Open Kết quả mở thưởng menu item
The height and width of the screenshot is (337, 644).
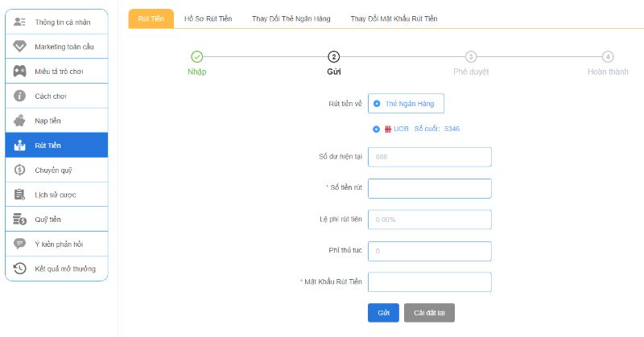[x=56, y=269]
